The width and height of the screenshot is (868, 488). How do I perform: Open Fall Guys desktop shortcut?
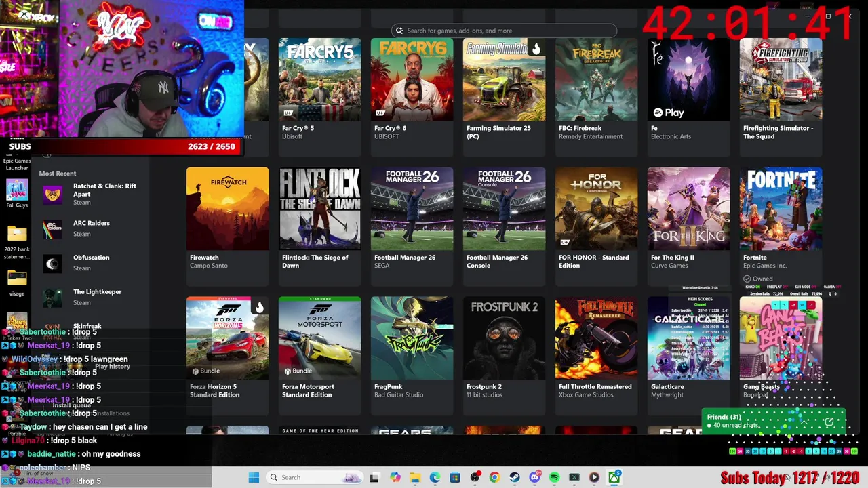coord(17,193)
